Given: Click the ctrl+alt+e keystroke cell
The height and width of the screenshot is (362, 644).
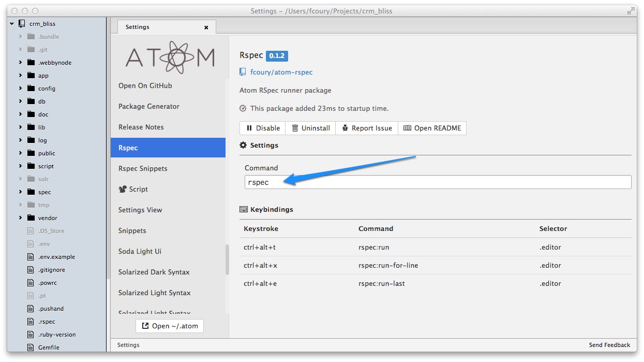Looking at the screenshot, I should pyautogui.click(x=260, y=283).
